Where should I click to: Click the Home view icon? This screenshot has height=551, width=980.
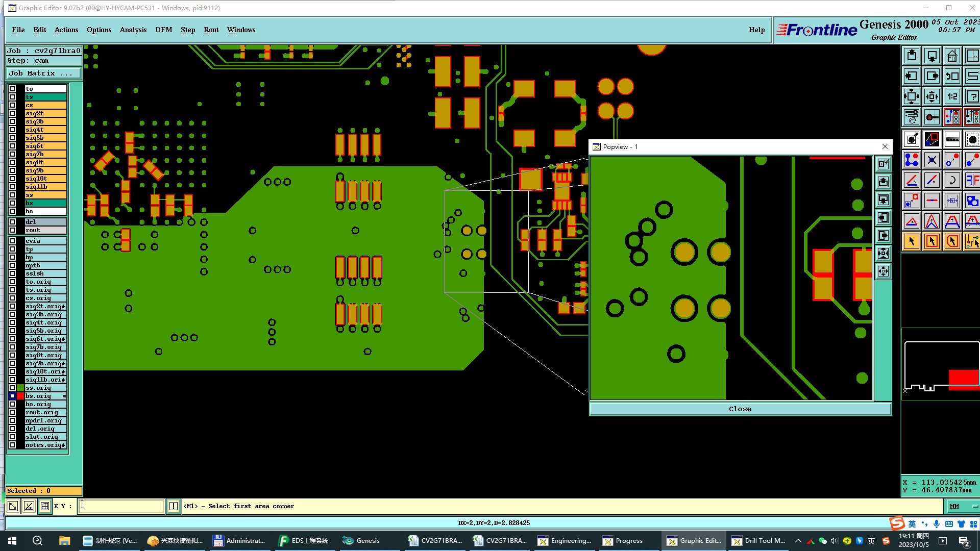(952, 56)
